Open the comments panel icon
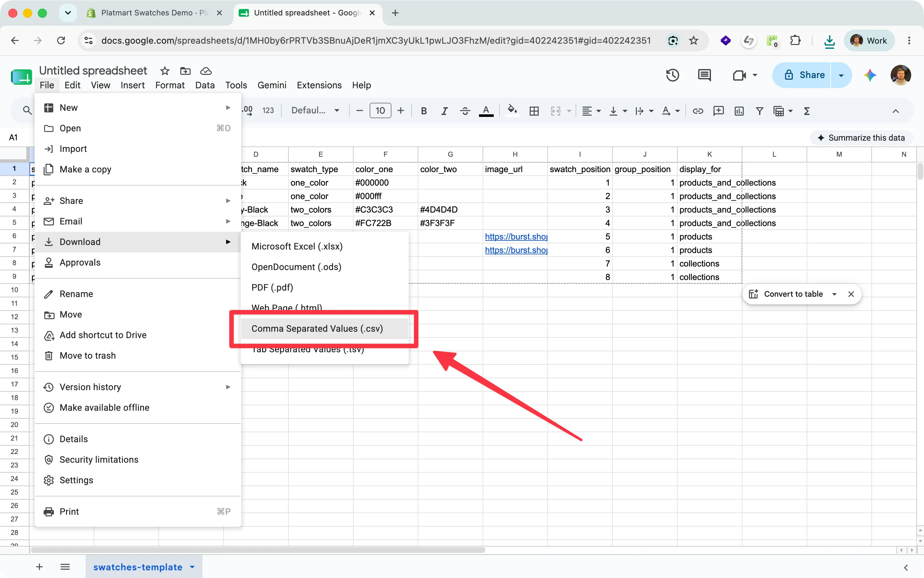 click(x=704, y=75)
